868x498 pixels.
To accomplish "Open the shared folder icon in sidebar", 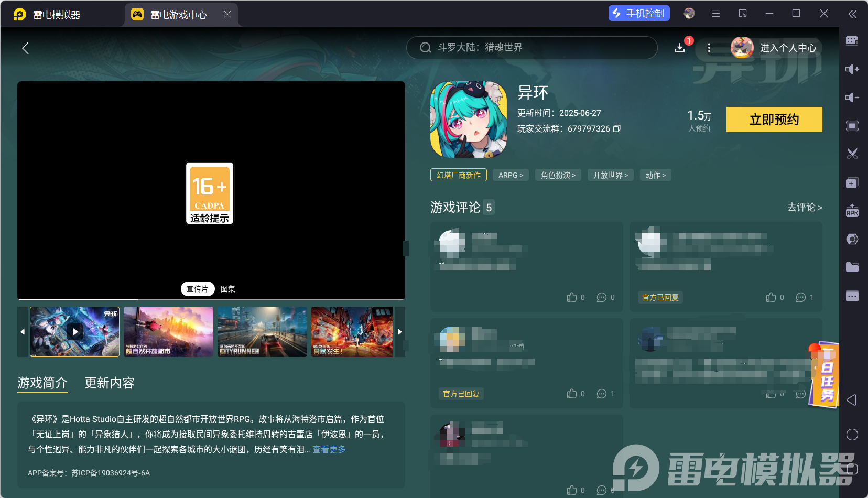I will [852, 267].
